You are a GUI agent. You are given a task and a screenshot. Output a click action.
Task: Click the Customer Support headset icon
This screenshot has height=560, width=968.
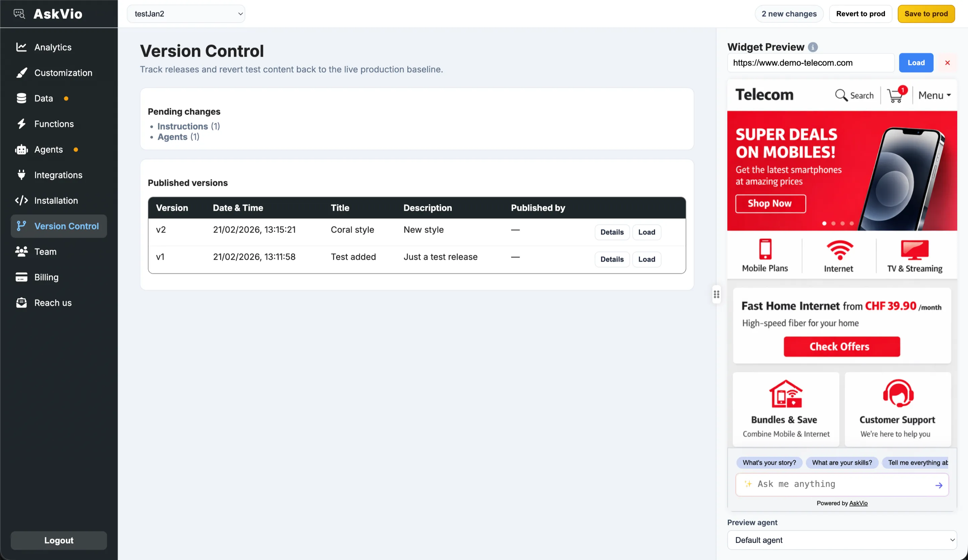[x=898, y=393]
